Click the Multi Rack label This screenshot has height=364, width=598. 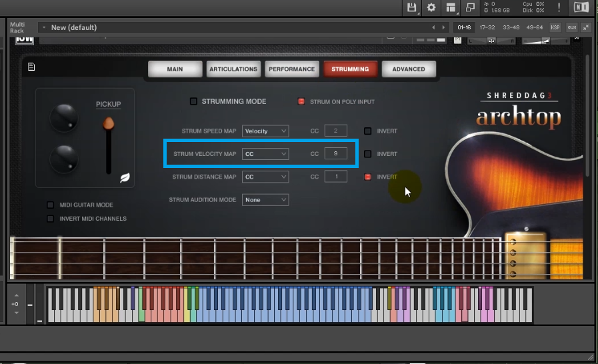(x=17, y=27)
